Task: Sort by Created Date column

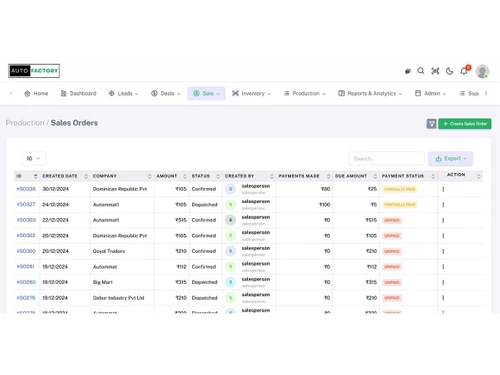Action: (65, 176)
